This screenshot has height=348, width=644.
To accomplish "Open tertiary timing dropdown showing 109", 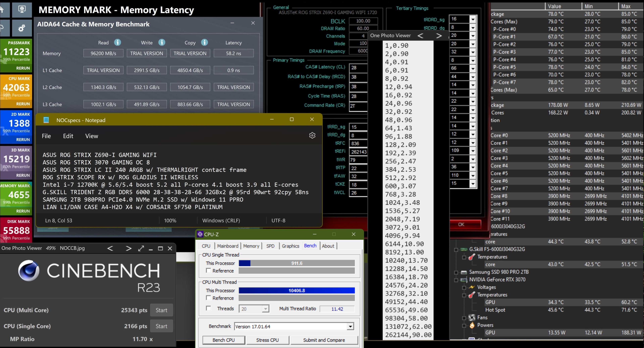I will 473,151.
